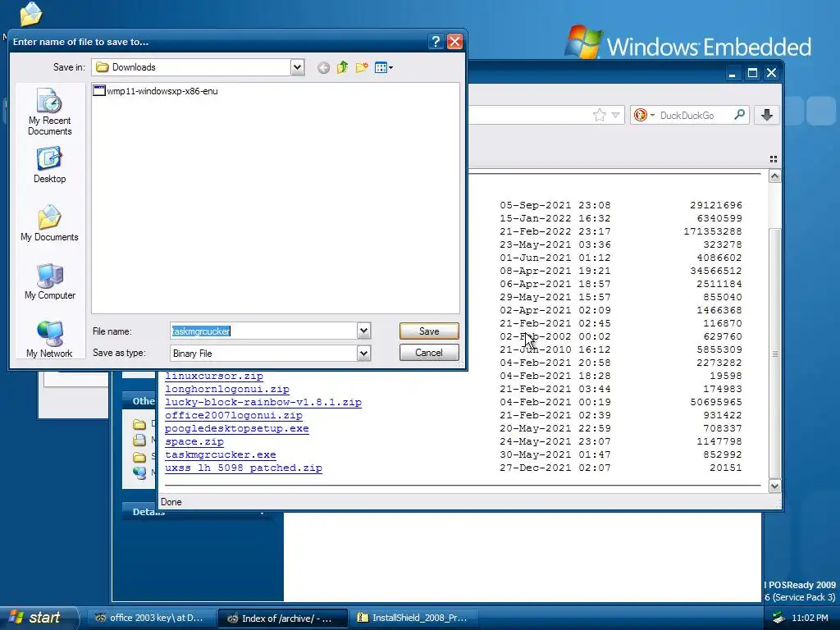The image size is (840, 630).
Task: Open My Network in save dialog sidebar
Action: tap(49, 340)
